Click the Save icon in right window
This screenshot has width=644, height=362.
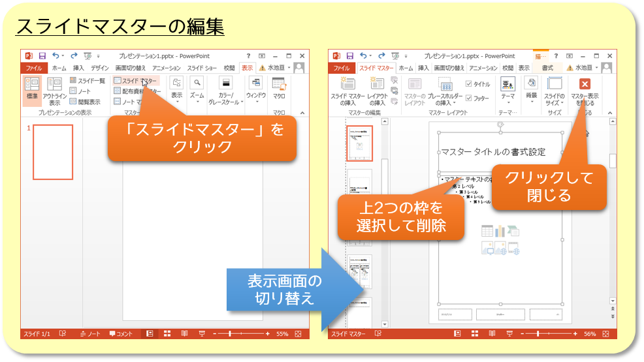click(x=349, y=55)
